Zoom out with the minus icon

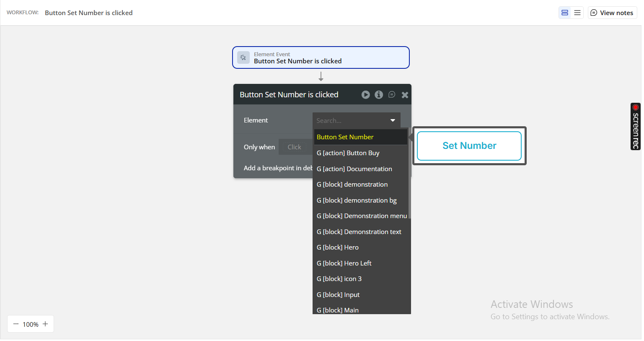click(16, 324)
